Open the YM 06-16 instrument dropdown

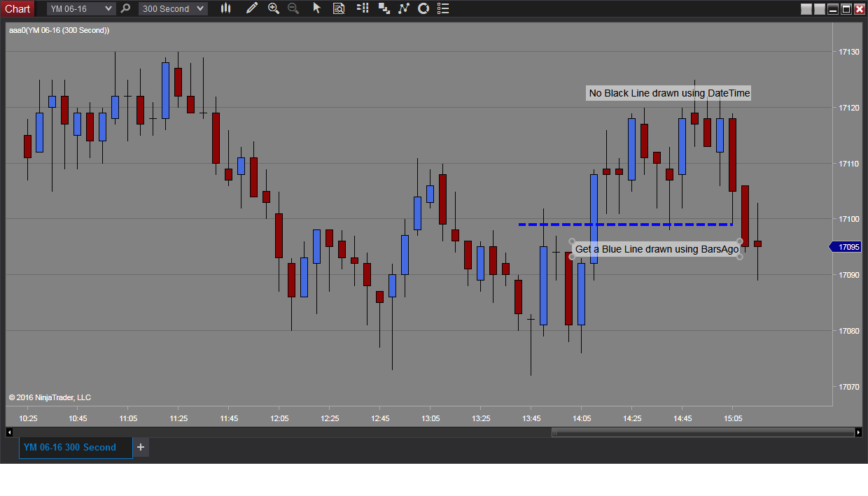tap(80, 8)
